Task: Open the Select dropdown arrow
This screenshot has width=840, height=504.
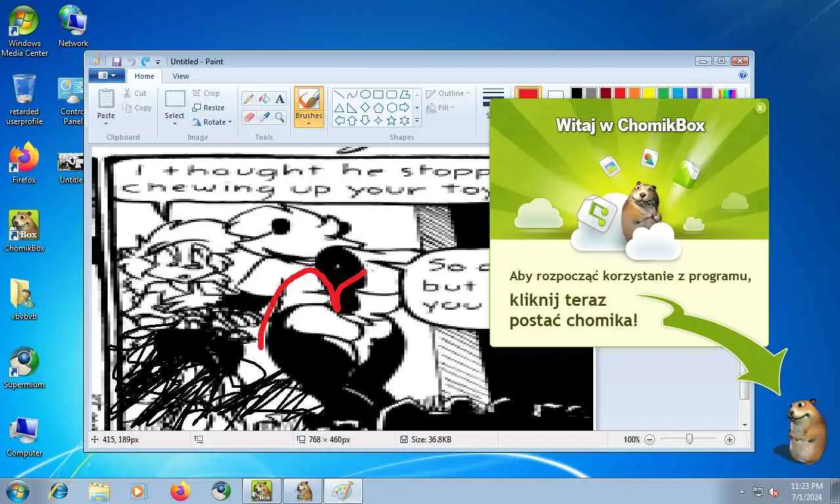Action: point(175,123)
